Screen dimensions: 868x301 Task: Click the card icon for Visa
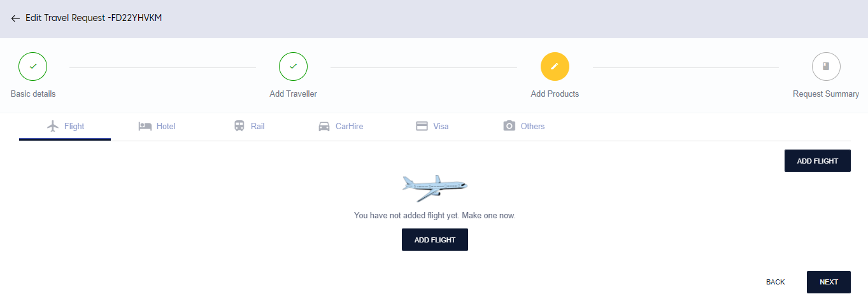pyautogui.click(x=422, y=126)
